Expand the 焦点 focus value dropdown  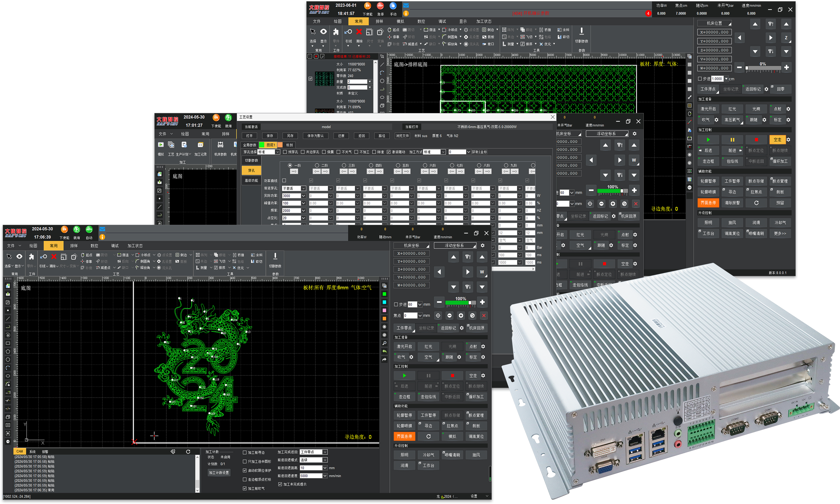pos(420,315)
